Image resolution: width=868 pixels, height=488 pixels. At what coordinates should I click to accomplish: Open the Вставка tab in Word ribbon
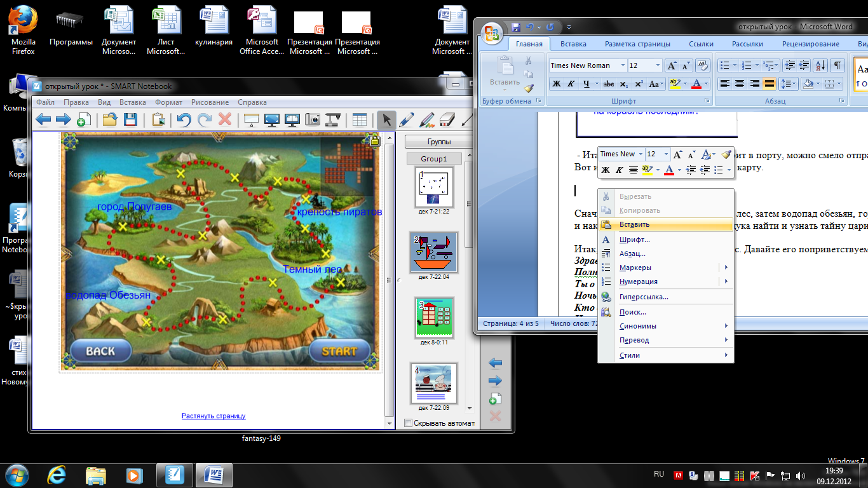coord(573,44)
